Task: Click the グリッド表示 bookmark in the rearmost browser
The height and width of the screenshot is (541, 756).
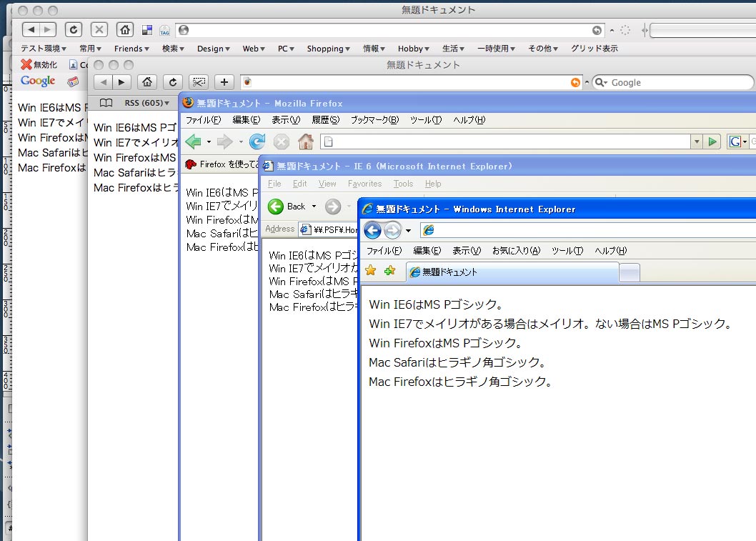Action: click(x=594, y=48)
